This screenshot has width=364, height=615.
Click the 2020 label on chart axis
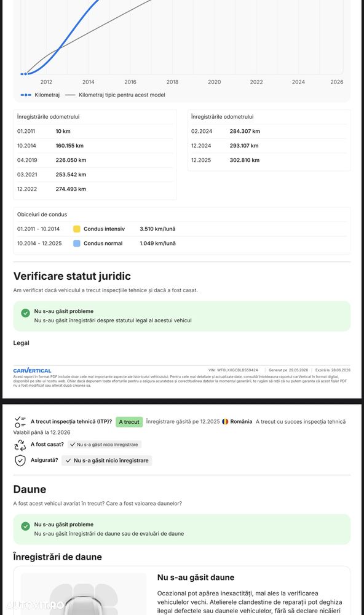pos(214,82)
